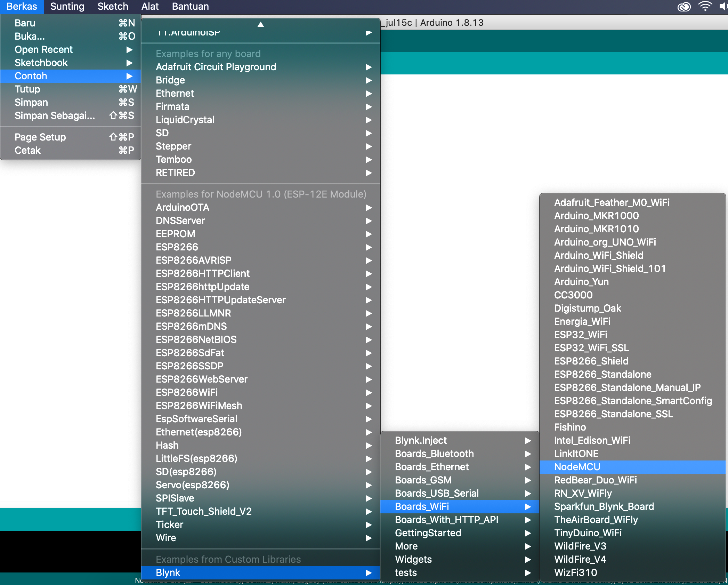Image resolution: width=728 pixels, height=585 pixels.
Task: Click the Creative Cloud menu bar icon
Action: click(x=684, y=7)
